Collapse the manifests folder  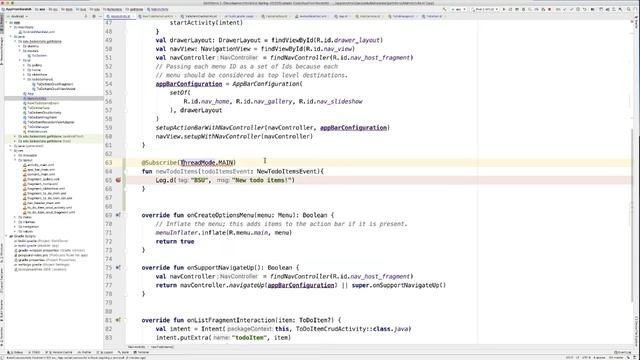click(11, 27)
